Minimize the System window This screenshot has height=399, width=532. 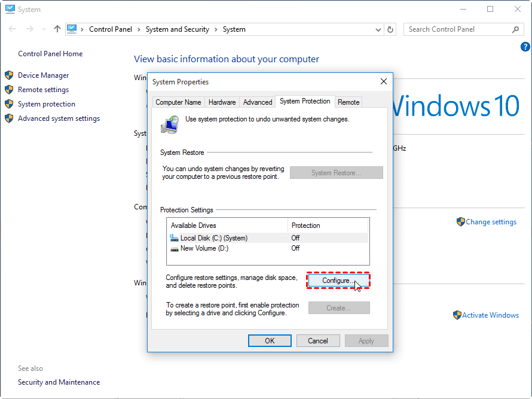coord(463,9)
